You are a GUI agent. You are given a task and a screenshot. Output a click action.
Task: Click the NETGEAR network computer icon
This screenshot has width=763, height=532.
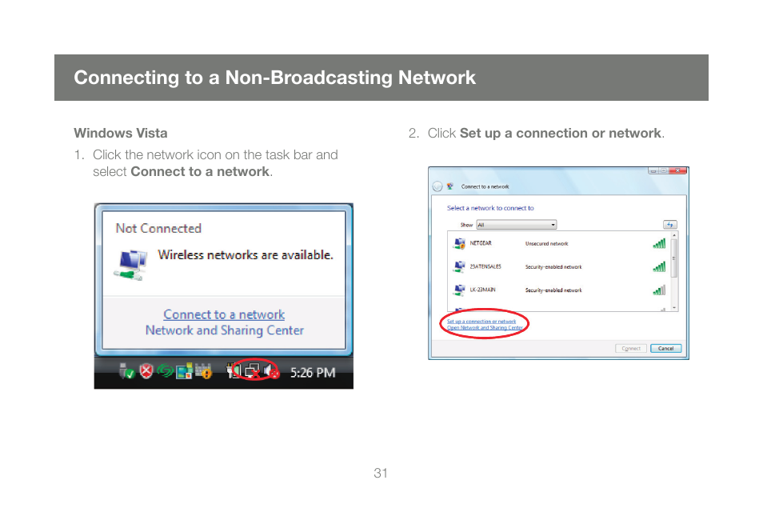click(x=459, y=243)
